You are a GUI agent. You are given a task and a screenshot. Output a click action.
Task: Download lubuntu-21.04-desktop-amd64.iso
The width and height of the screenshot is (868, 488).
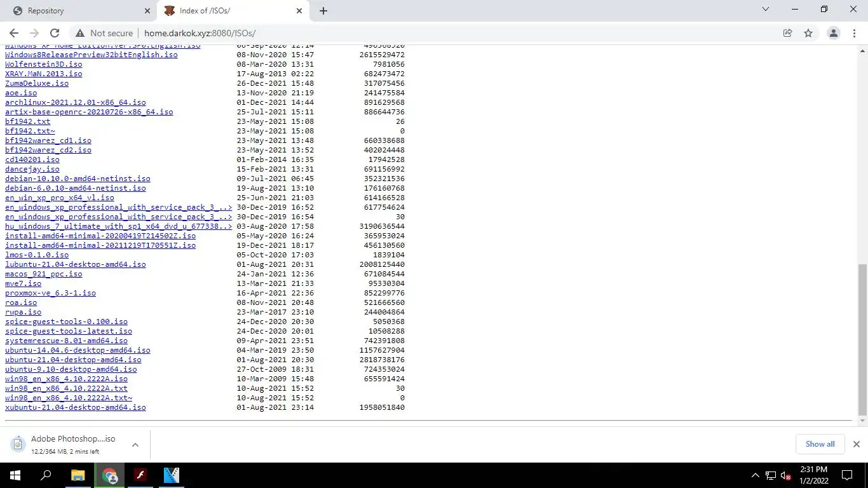click(x=76, y=264)
